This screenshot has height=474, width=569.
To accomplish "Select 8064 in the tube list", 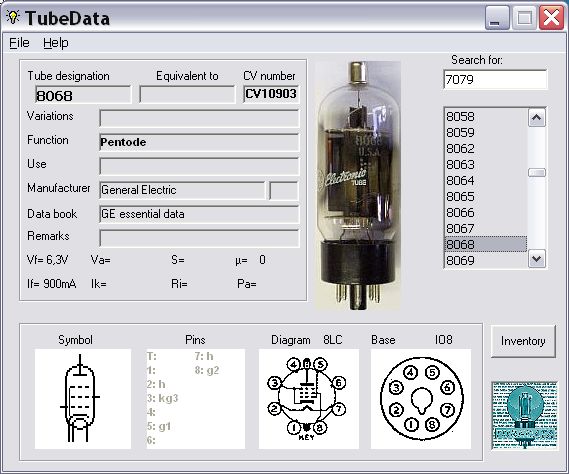I will click(486, 181).
